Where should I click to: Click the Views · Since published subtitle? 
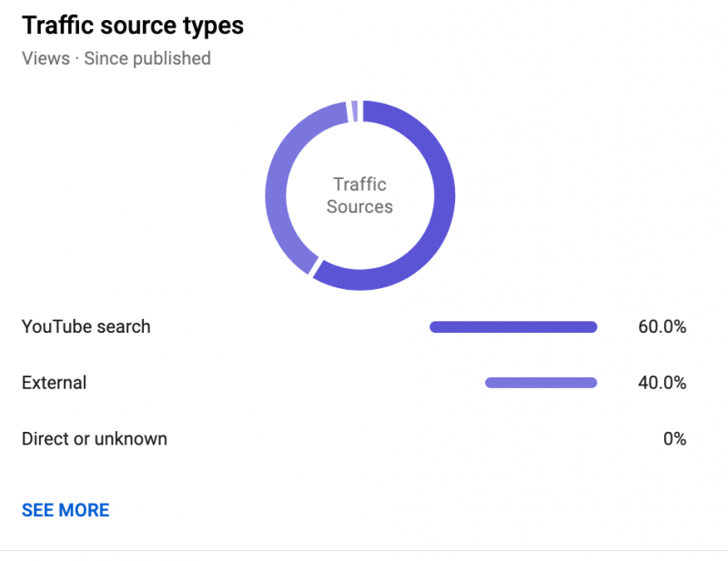tap(116, 58)
